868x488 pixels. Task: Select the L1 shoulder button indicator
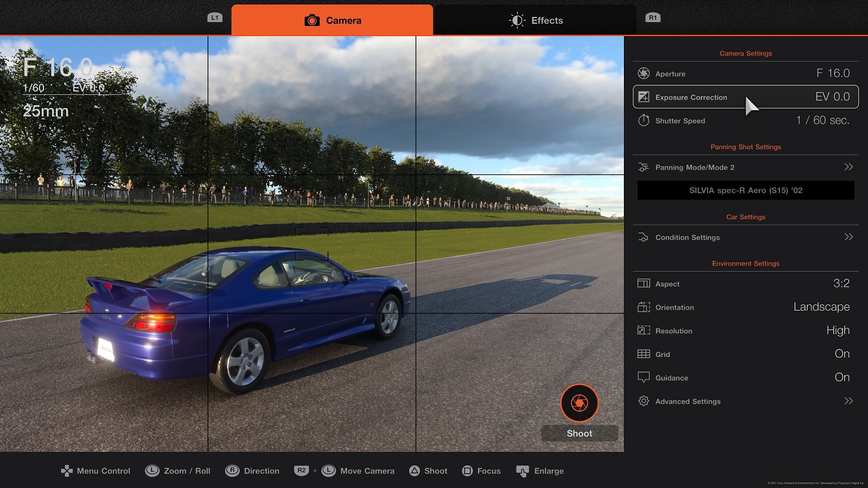pos(215,18)
